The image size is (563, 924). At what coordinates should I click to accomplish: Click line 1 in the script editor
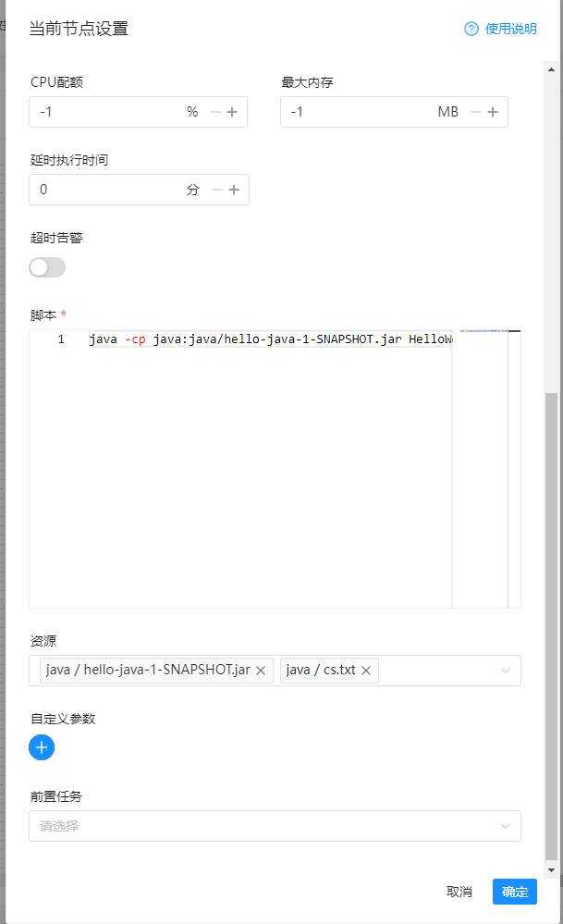tap(268, 339)
